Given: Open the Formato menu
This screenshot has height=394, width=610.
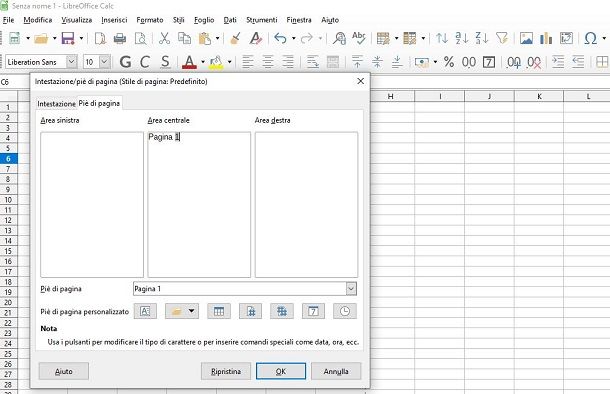Looking at the screenshot, I should [150, 20].
